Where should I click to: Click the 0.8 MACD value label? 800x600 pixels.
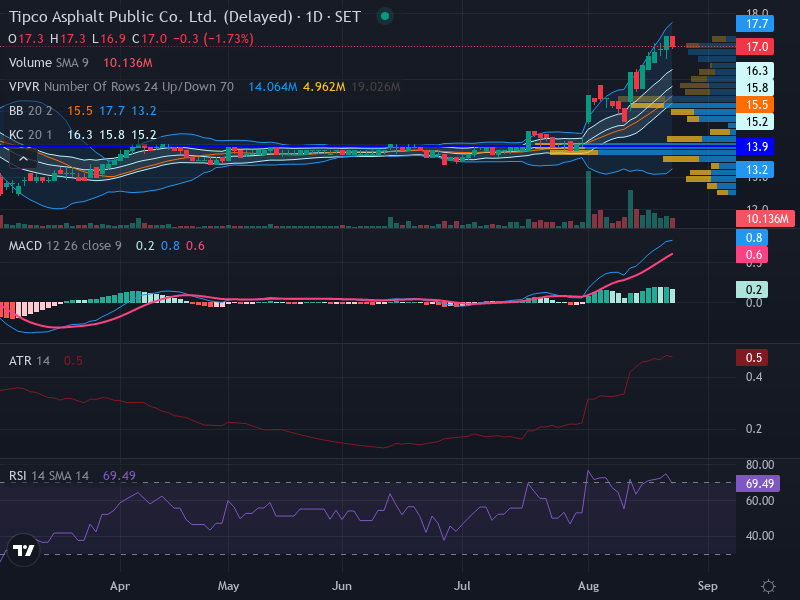[752, 237]
